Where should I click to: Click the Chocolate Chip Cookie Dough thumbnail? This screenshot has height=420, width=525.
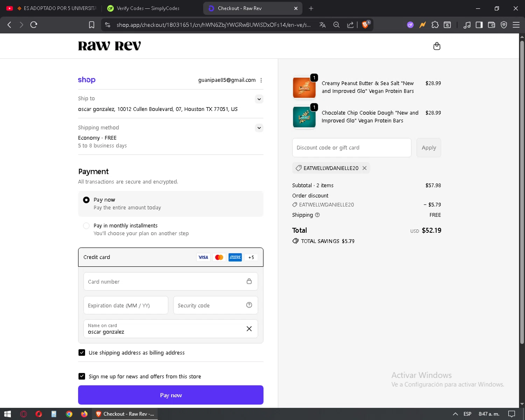click(304, 117)
